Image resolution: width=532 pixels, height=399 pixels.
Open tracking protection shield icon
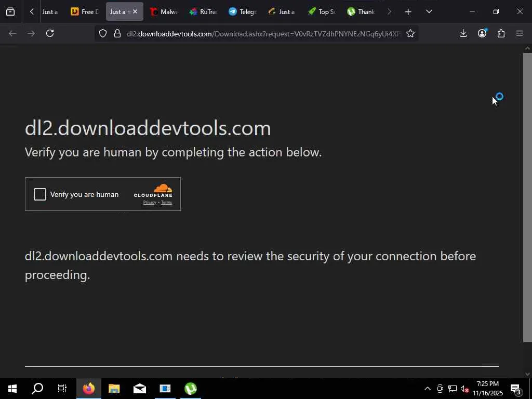pyautogui.click(x=103, y=33)
